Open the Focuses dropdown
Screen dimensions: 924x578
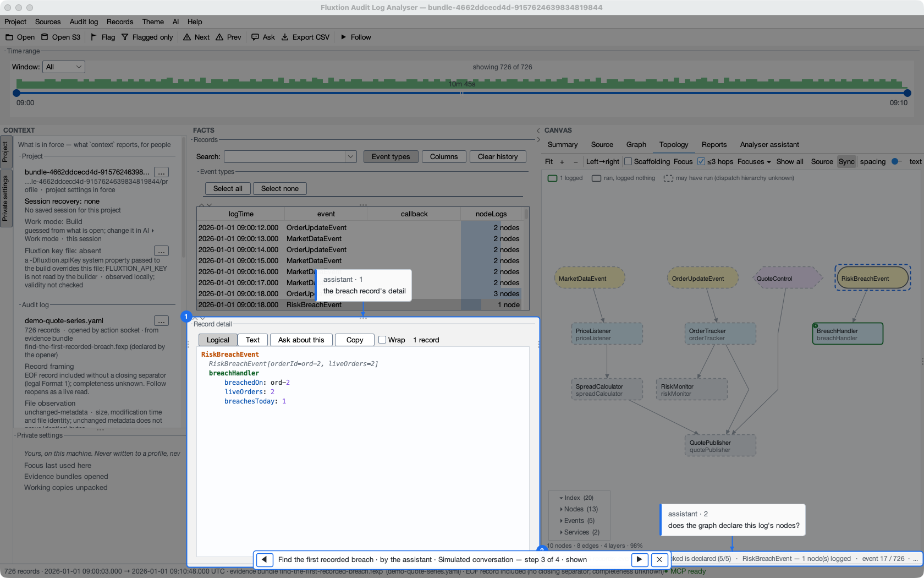pos(754,161)
